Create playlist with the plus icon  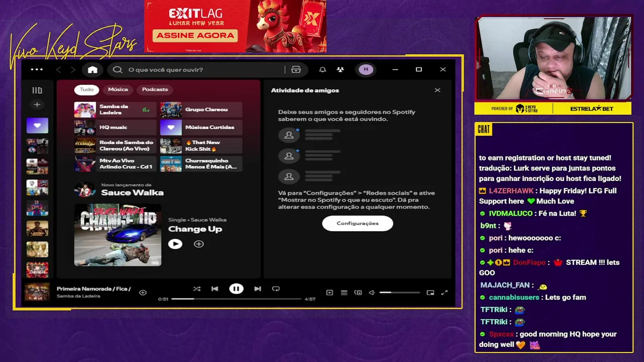[37, 105]
